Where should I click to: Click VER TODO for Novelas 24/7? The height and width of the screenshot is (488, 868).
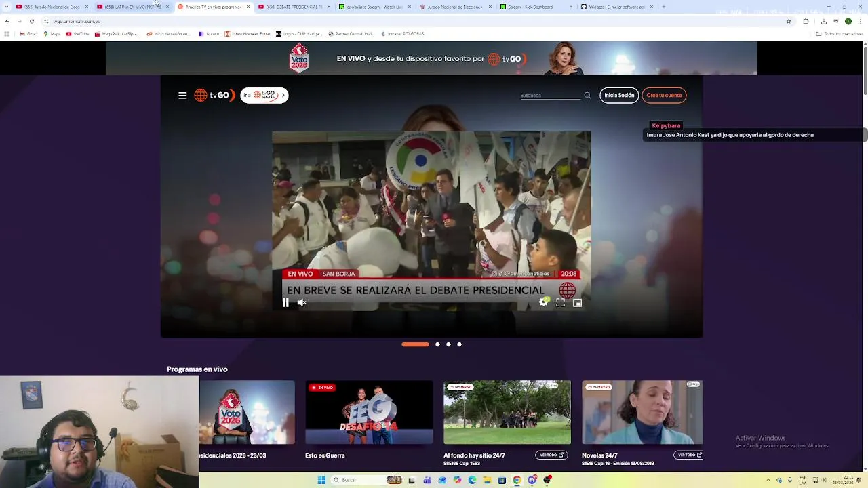coord(690,455)
